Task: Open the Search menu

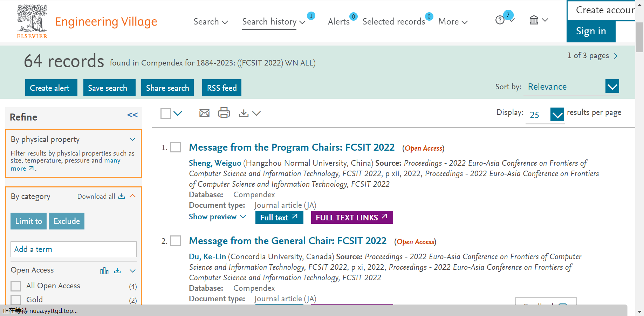Action: [211, 22]
